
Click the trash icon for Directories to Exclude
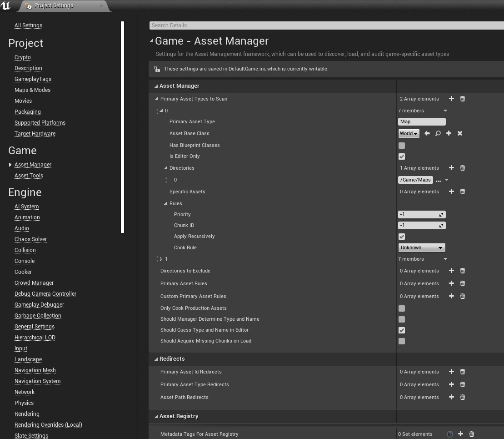462,271
